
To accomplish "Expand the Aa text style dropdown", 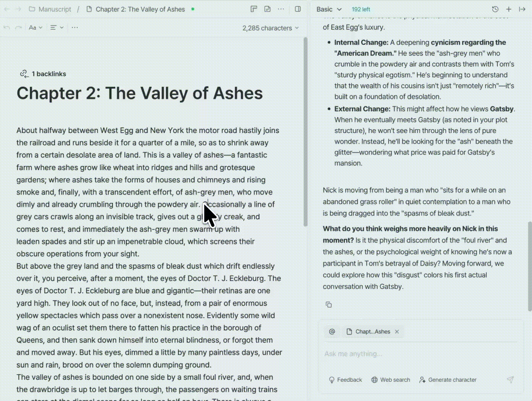I will [36, 27].
